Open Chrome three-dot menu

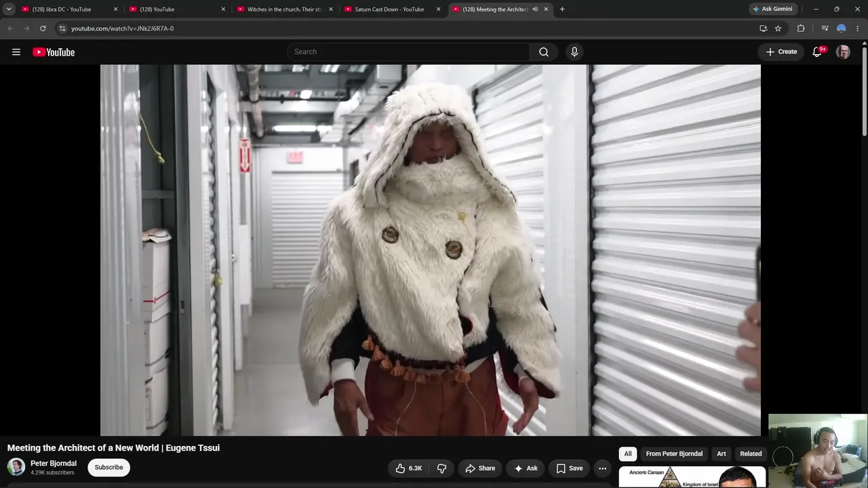(x=858, y=28)
